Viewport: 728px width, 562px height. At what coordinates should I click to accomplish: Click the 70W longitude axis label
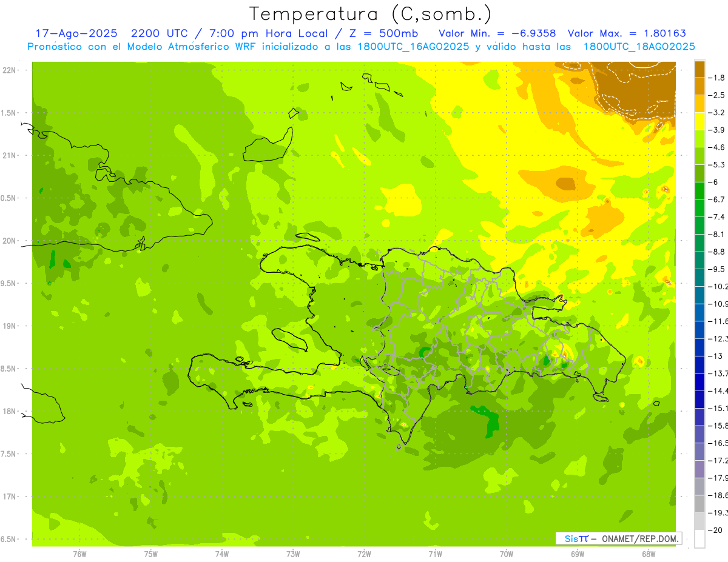pyautogui.click(x=507, y=554)
